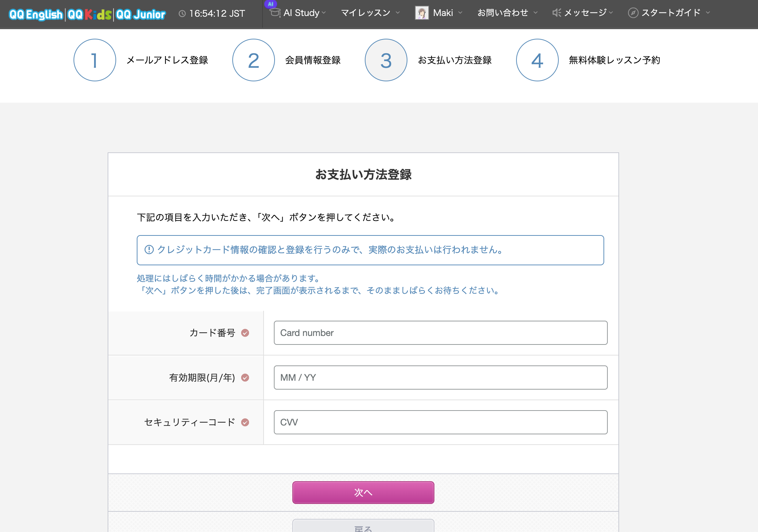Click the 無料体験レッスン予約 step label
Image resolution: width=758 pixels, height=532 pixels.
pyautogui.click(x=614, y=60)
